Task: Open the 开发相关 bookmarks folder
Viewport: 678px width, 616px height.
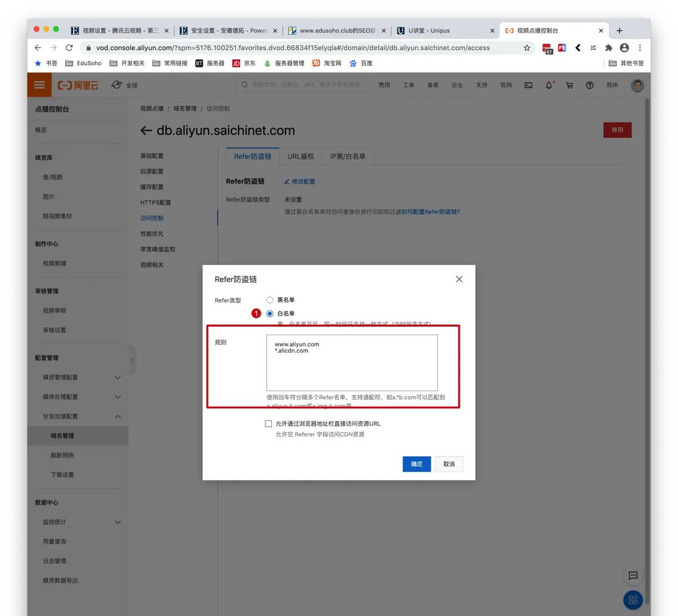Action: click(127, 63)
